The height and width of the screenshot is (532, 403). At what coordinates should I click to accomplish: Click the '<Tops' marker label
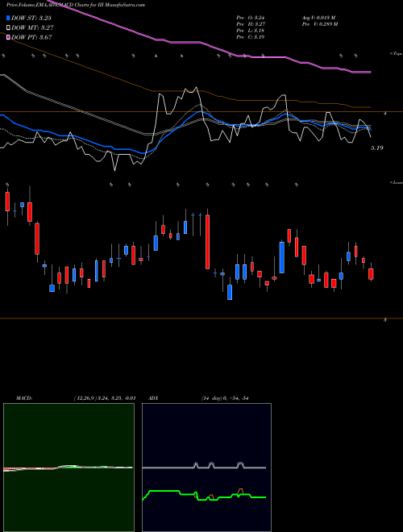[x=397, y=54]
